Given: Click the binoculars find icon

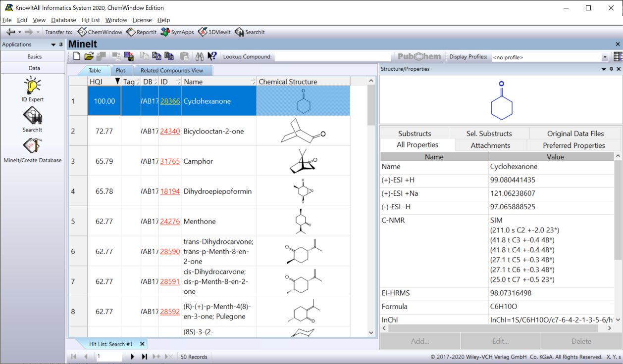Looking at the screenshot, I should tap(200, 56).
